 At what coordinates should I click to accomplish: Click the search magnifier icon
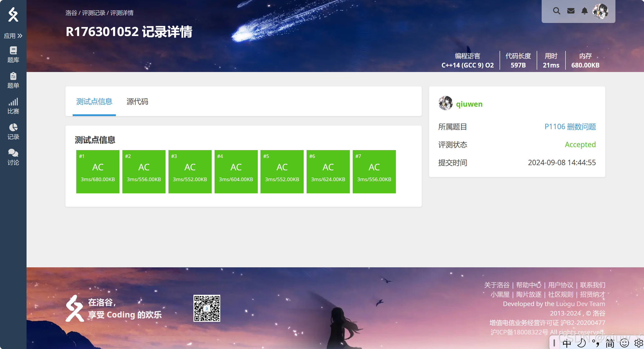556,11
